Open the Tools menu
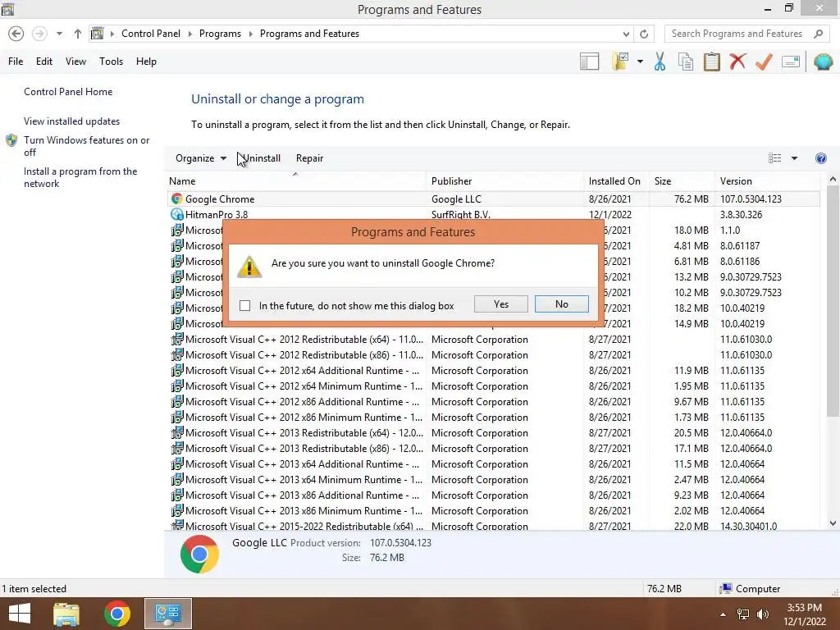Screen dimensions: 840x630 click(111, 61)
